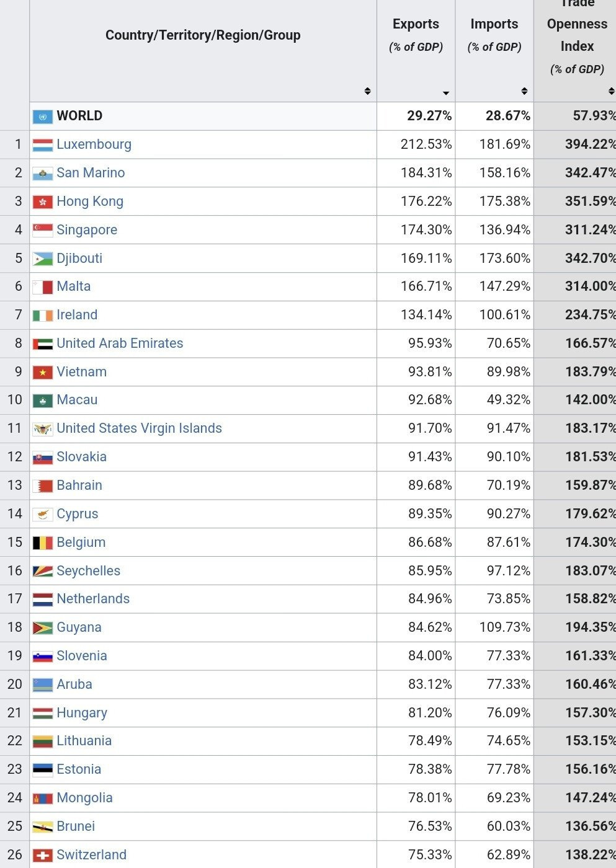Screen dimensions: 616x868
Task: Open the San Marino link
Action: coord(91,173)
